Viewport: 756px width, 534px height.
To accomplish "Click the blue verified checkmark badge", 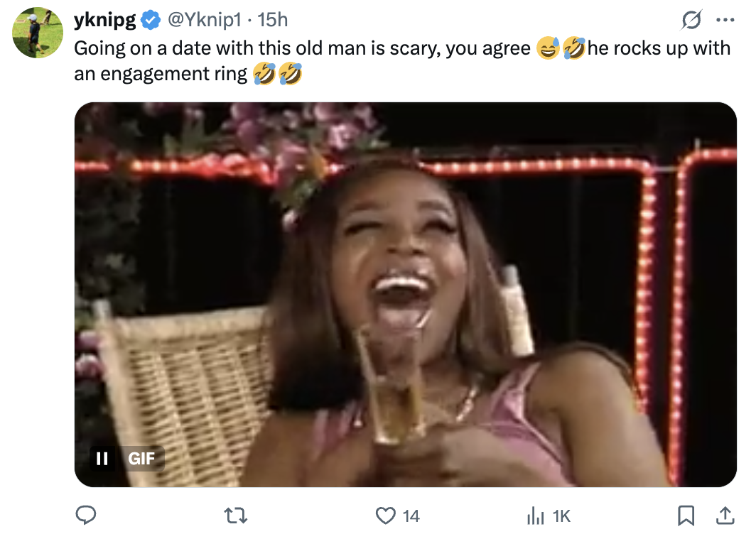I will pos(150,20).
